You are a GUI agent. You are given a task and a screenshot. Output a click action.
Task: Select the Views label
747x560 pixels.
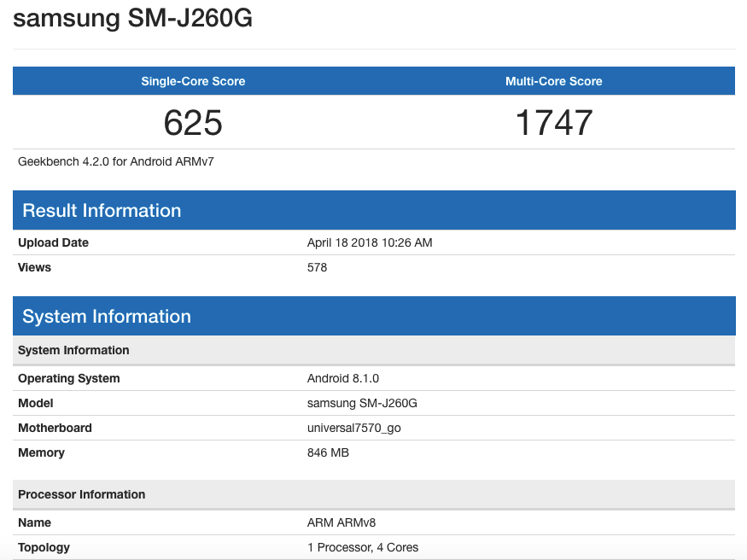pos(34,267)
